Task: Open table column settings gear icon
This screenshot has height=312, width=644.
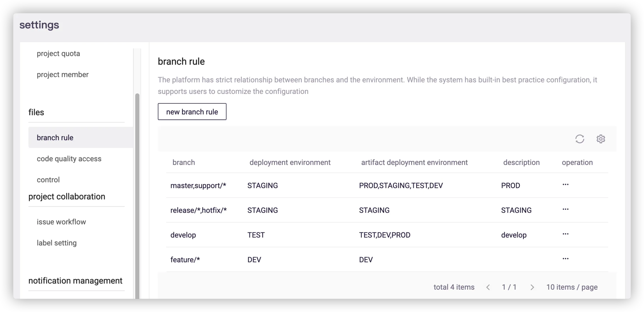Action: pos(601,139)
